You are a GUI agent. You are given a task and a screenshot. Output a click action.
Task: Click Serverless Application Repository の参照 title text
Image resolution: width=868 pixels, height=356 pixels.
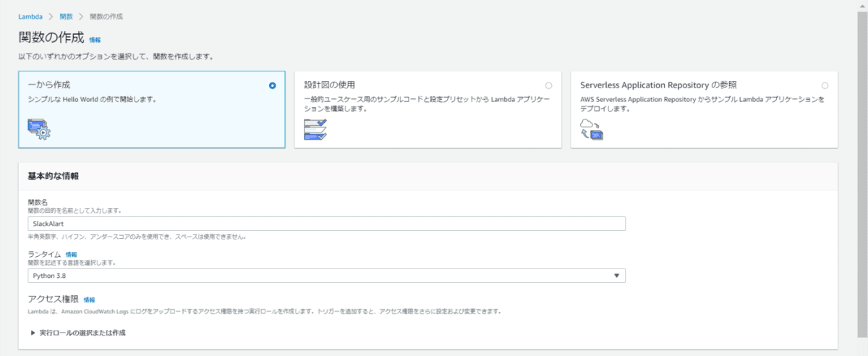coord(659,85)
